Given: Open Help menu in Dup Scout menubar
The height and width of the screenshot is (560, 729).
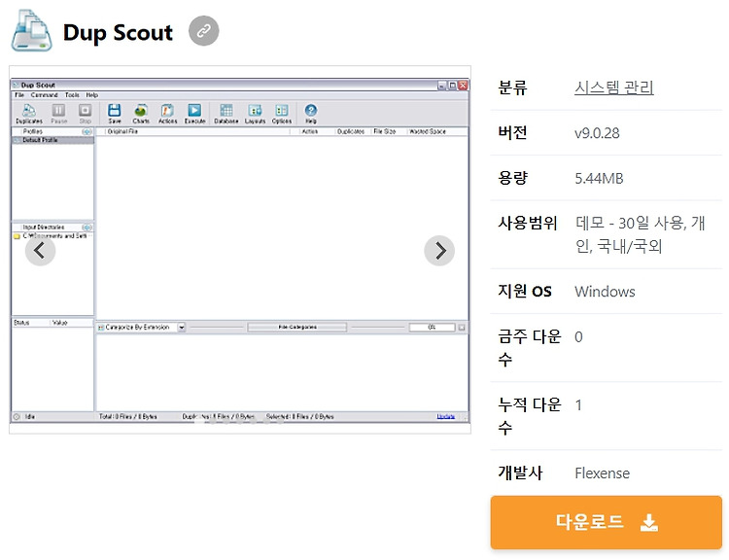Looking at the screenshot, I should 92,95.
